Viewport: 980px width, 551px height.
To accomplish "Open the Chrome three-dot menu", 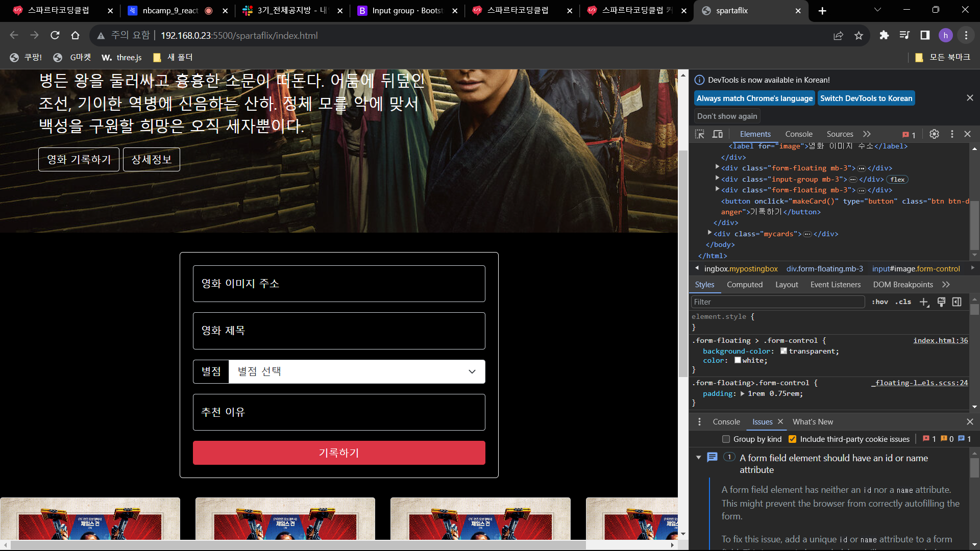I will (x=966, y=35).
